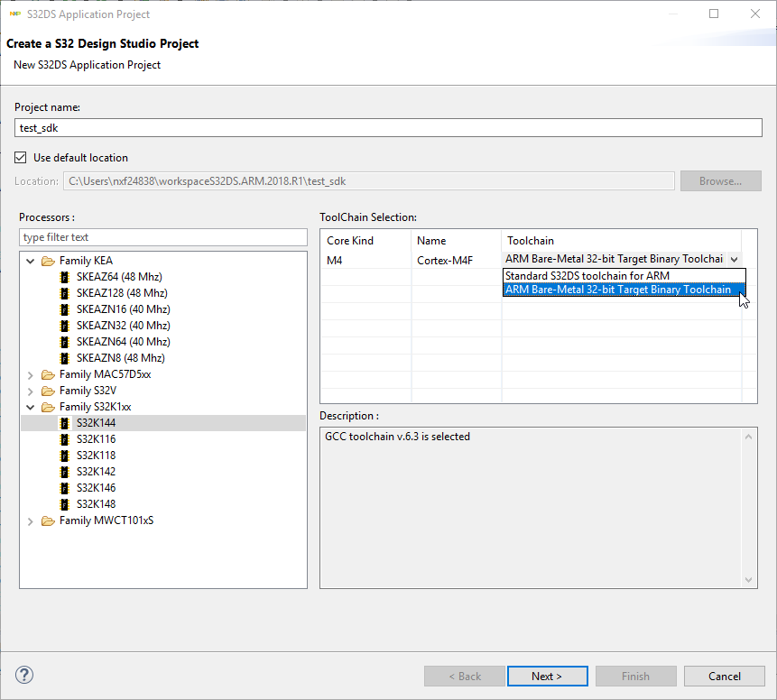Click the Location path field
The width and height of the screenshot is (777, 700).
click(x=369, y=181)
